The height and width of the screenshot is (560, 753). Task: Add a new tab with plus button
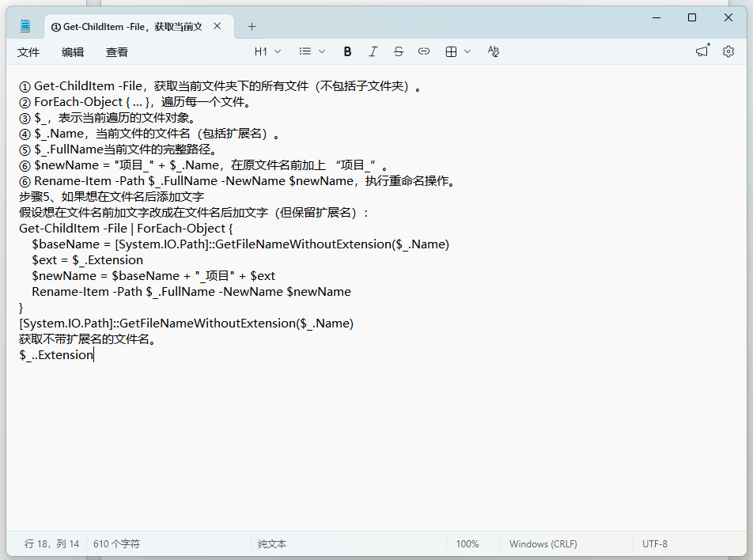[x=252, y=26]
